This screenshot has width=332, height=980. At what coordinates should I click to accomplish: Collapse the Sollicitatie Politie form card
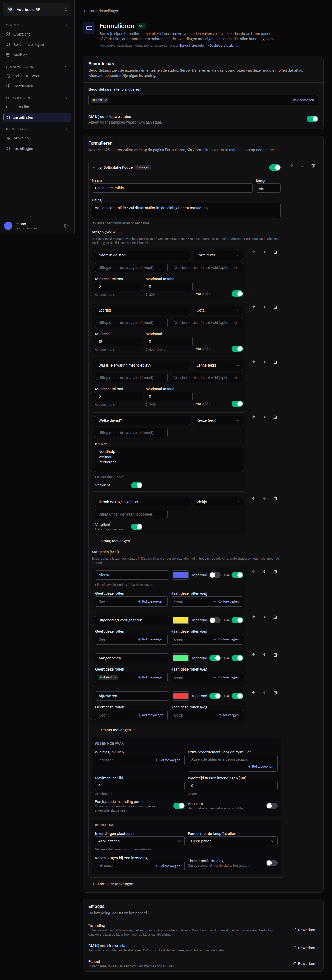point(94,167)
